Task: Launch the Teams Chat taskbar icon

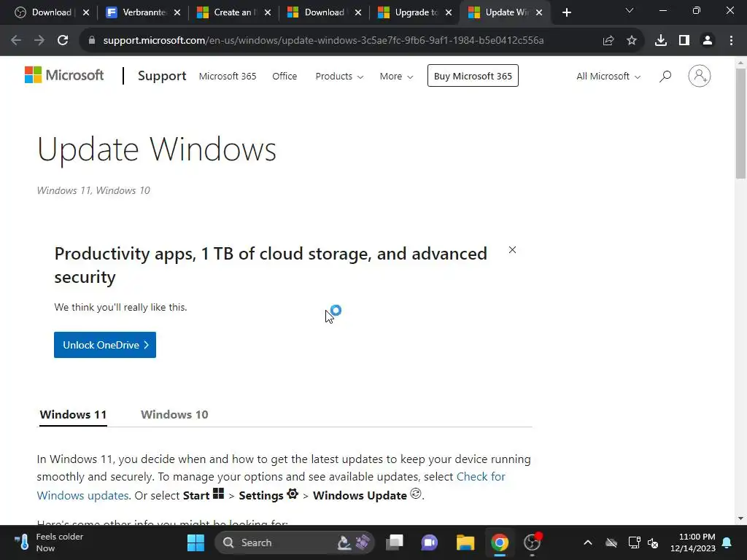Action: 429,542
